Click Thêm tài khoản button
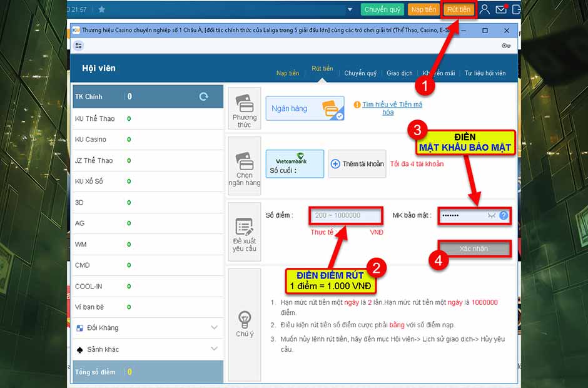Image resolution: width=588 pixels, height=388 pixels. point(357,164)
